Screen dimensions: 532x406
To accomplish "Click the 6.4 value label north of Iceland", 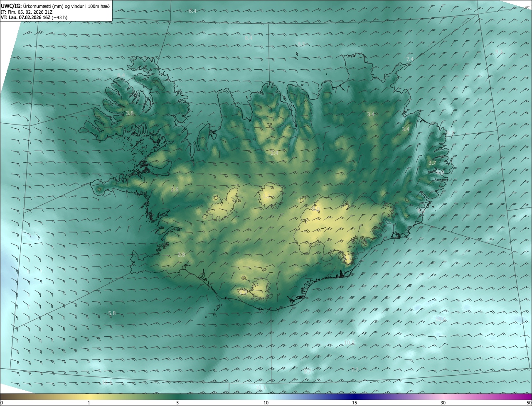I will point(192,11).
